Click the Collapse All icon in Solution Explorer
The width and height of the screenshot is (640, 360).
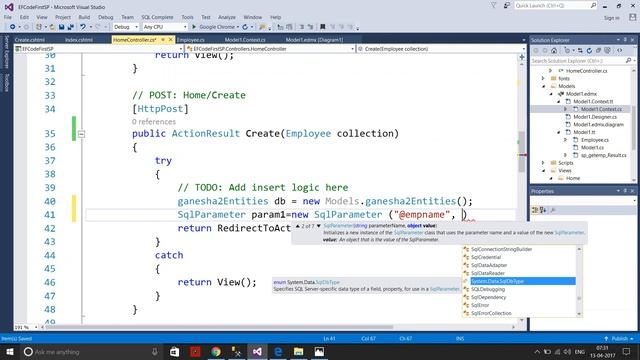pos(598,51)
